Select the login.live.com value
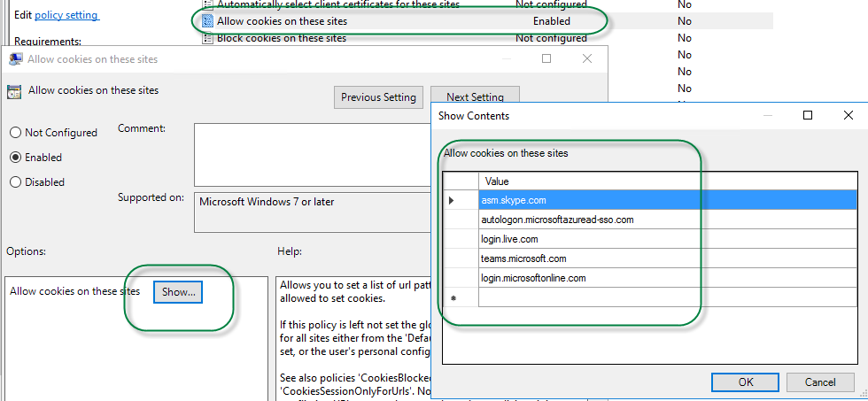Image resolution: width=868 pixels, height=401 pixels. click(x=668, y=239)
